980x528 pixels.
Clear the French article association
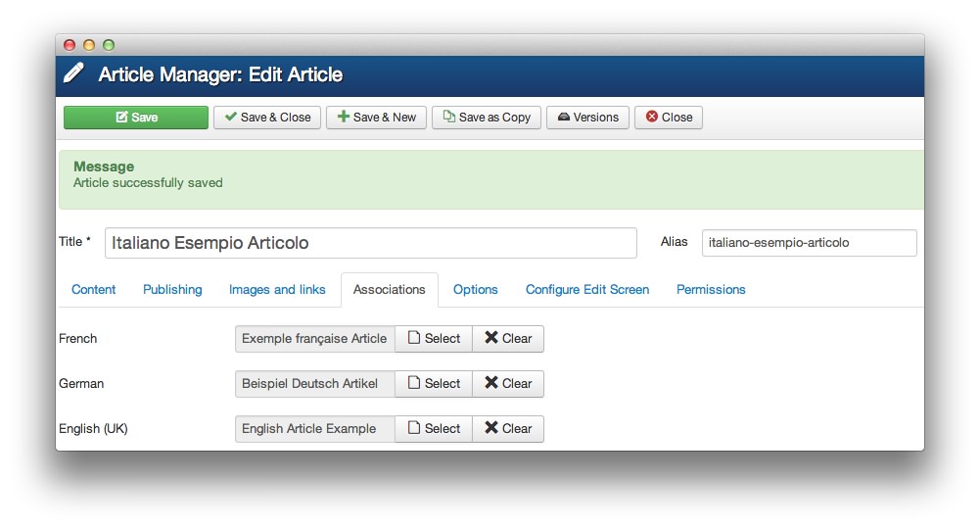[x=508, y=339]
